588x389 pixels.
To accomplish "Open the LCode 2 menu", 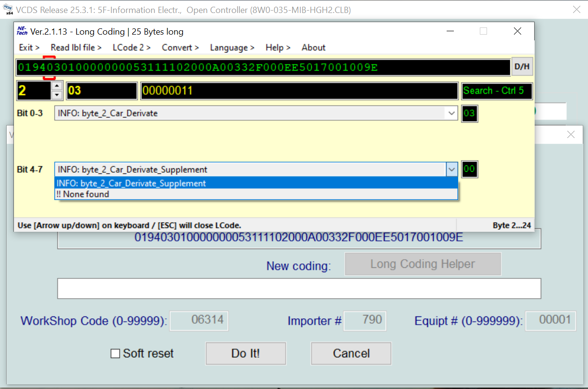I will click(132, 48).
